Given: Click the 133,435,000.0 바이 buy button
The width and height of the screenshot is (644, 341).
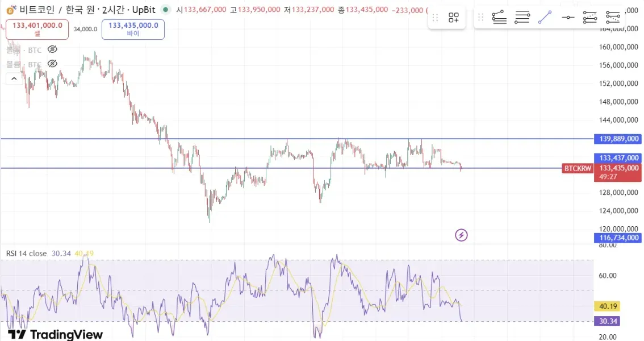Looking at the screenshot, I should (133, 29).
